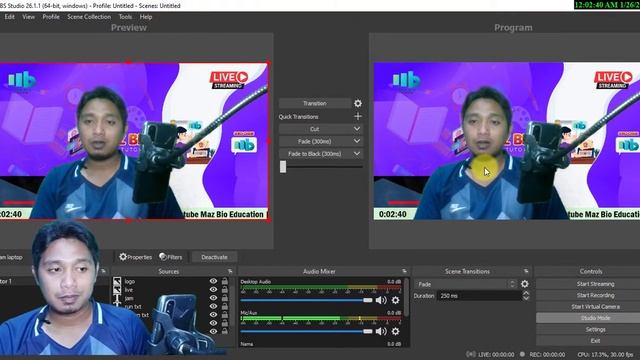Open the Profile menu
This screenshot has height=360, width=640.
(x=51, y=17)
